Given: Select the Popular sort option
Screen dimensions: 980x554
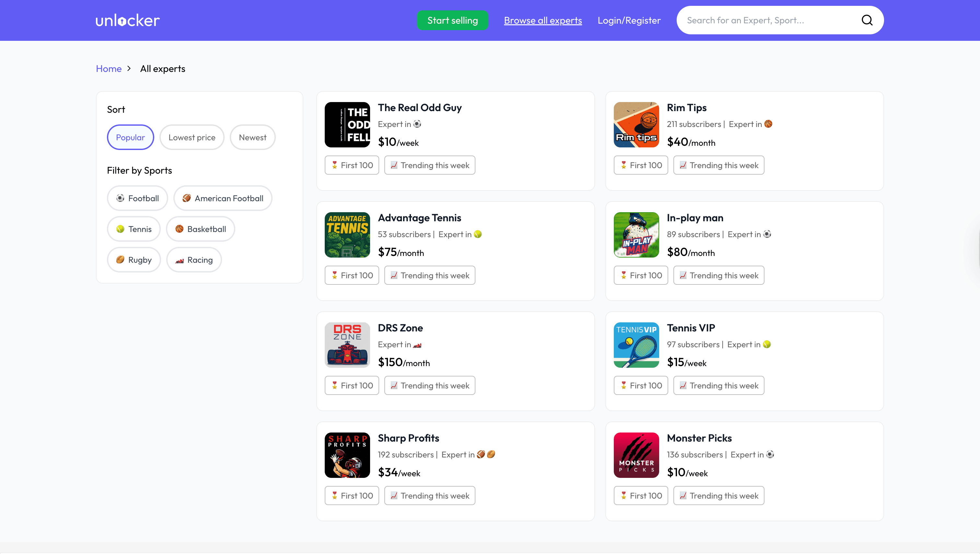Looking at the screenshot, I should 130,137.
